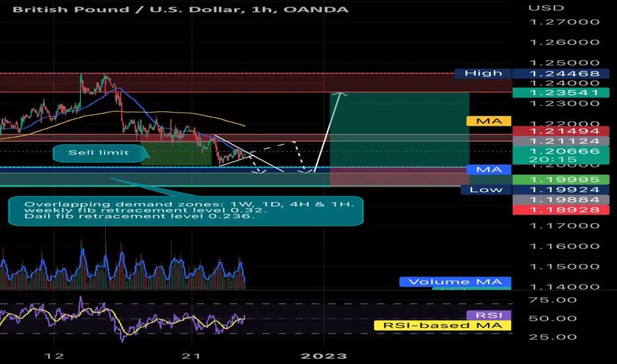
Task: Click the 1.15000 price axis value
Action: click(x=565, y=267)
